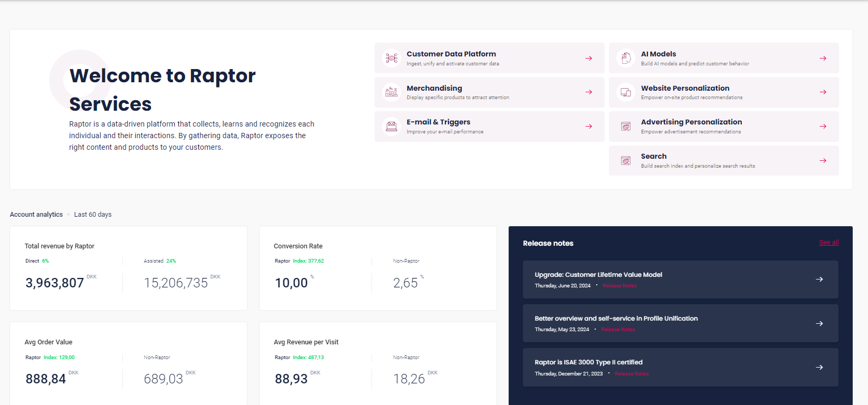
Task: Click the arrow on E-mail & Triggers card
Action: pyautogui.click(x=589, y=127)
